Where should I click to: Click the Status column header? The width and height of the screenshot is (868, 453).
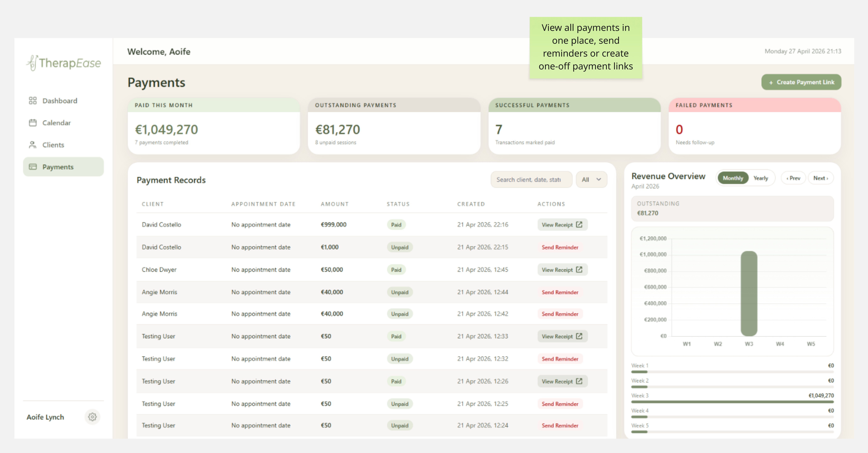[x=398, y=204]
